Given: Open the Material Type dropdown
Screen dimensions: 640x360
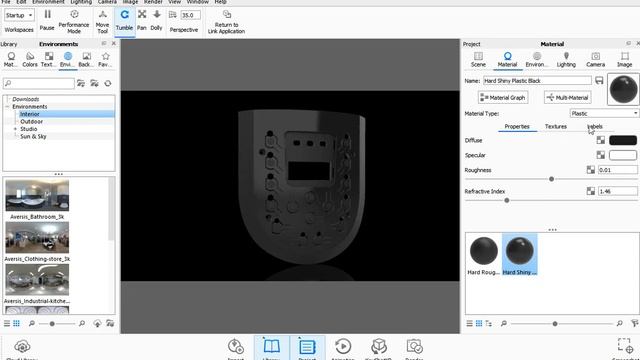Looking at the screenshot, I should coord(604,113).
